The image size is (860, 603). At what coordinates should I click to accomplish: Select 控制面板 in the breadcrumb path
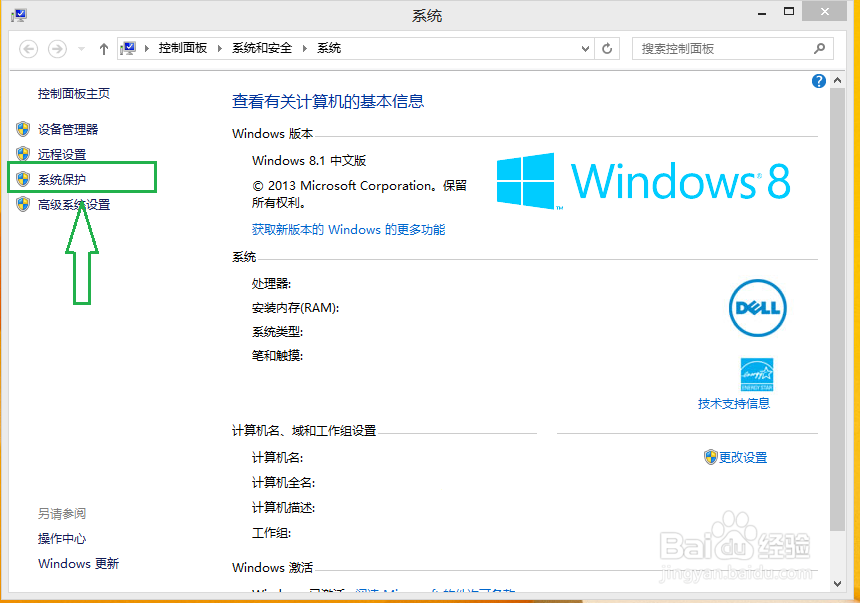183,48
